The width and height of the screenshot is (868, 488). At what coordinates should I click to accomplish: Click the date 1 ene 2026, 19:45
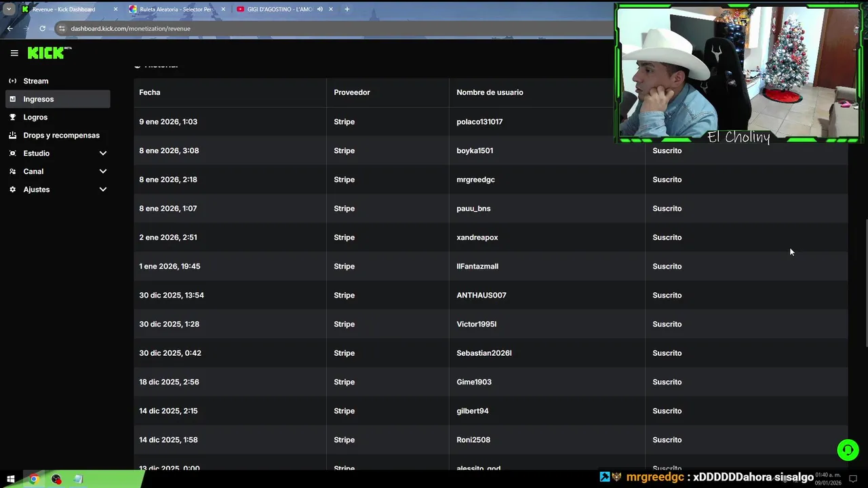(x=170, y=266)
